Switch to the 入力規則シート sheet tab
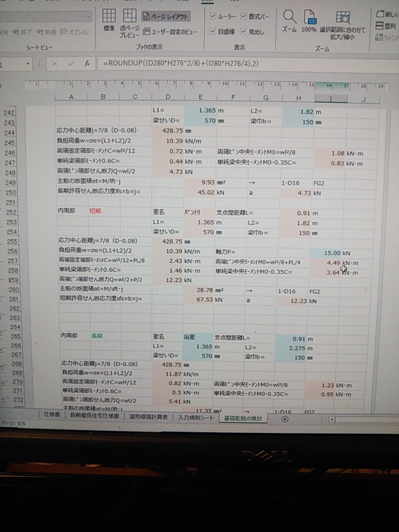 (195, 417)
